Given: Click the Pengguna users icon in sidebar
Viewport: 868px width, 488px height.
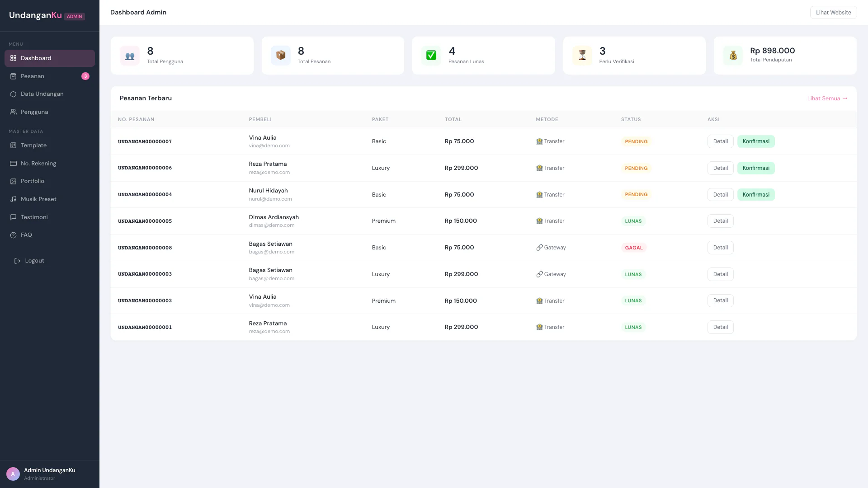Looking at the screenshot, I should [13, 112].
